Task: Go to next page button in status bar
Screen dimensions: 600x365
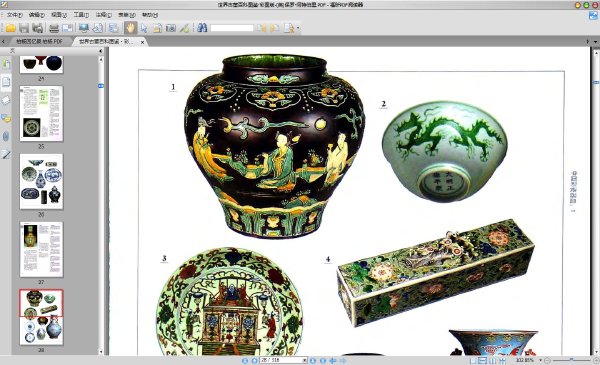Action: 313,360
